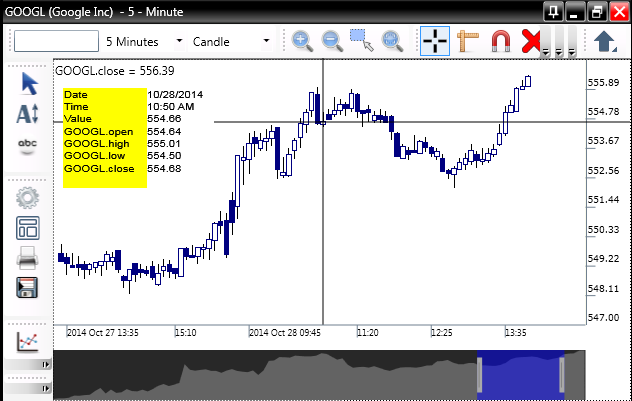This screenshot has height=401, width=632.
Task: Click the blue up arrow icon
Action: click(x=605, y=41)
